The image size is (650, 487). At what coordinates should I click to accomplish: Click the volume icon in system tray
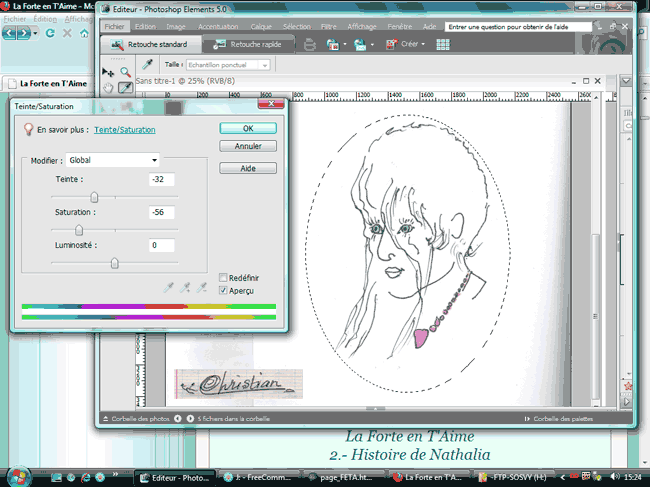tap(614, 477)
